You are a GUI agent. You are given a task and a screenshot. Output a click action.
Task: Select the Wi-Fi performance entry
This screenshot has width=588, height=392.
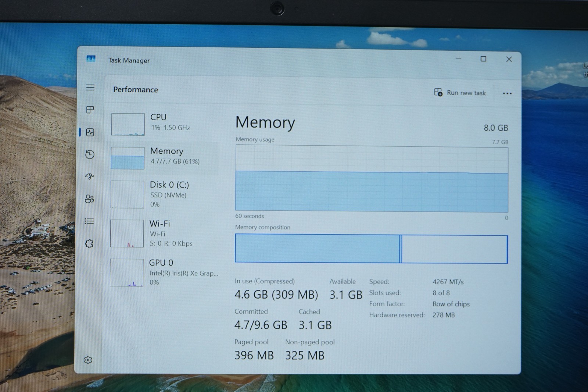click(x=164, y=233)
